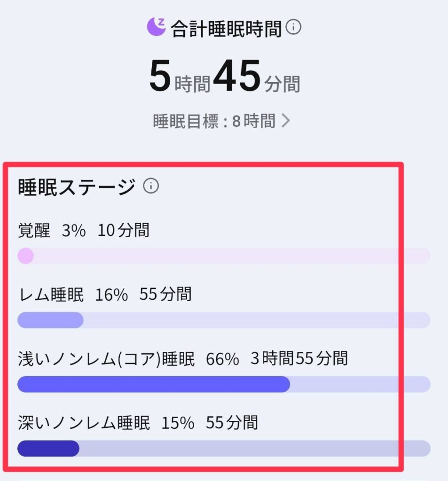Viewport: 448px width, 481px height.
Task: Click the 15% deep sleep percentage
Action: (178, 423)
